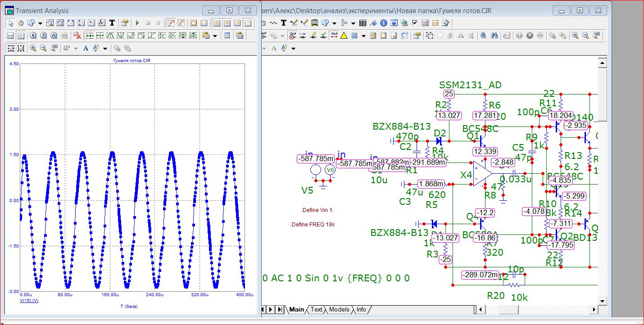Switch to the Text tab
Screen dimensions: 644x325
(x=317, y=309)
